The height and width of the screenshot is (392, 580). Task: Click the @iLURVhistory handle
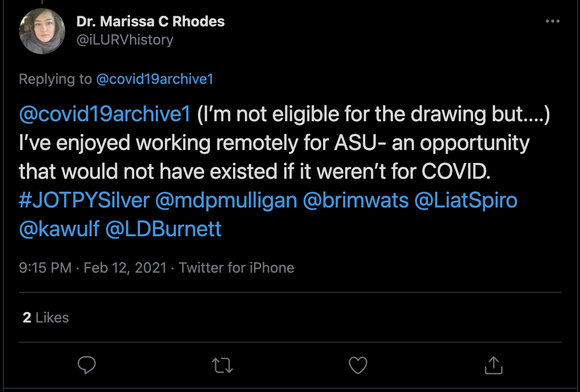click(x=125, y=39)
